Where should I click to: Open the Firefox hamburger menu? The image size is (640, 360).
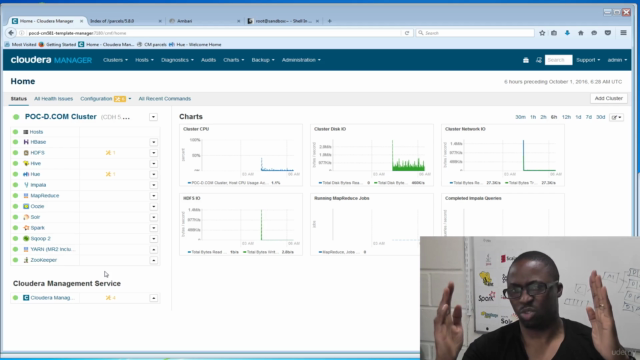(623, 33)
